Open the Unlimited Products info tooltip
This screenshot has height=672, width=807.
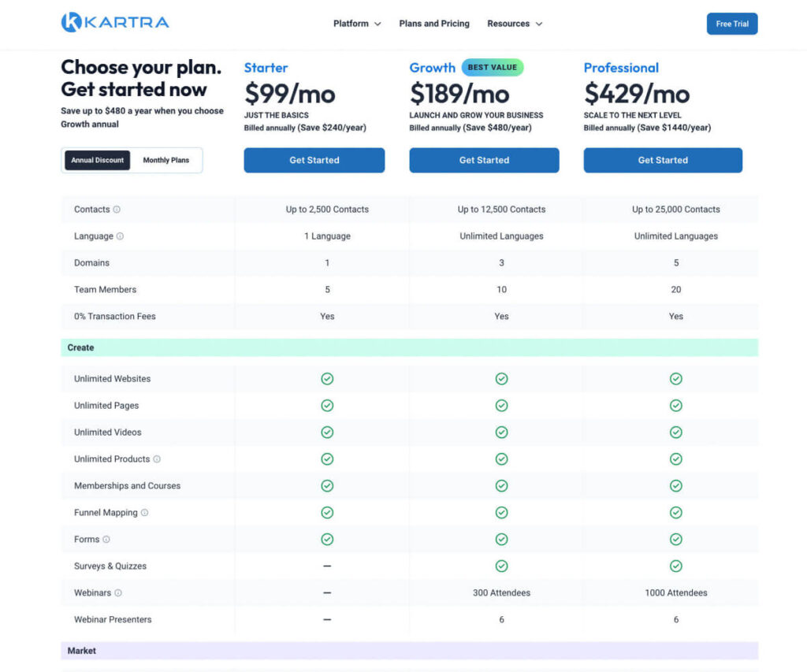[x=155, y=459]
